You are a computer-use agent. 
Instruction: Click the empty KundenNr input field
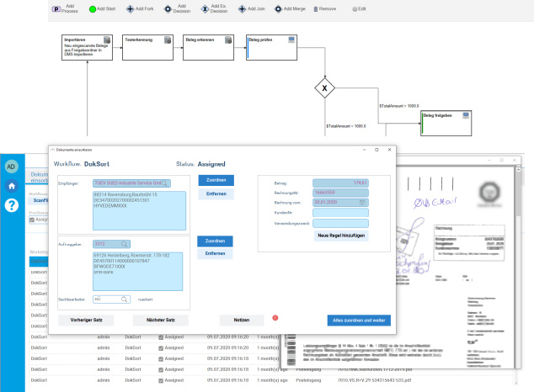(x=340, y=213)
